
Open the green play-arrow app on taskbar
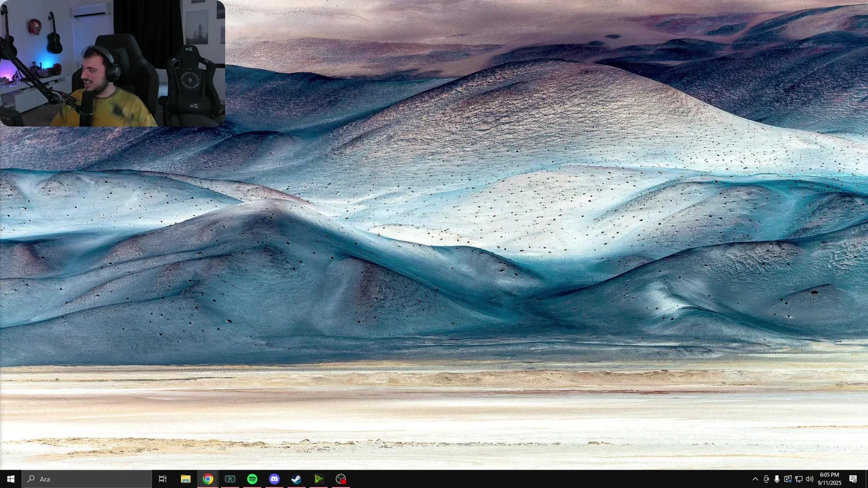[319, 479]
